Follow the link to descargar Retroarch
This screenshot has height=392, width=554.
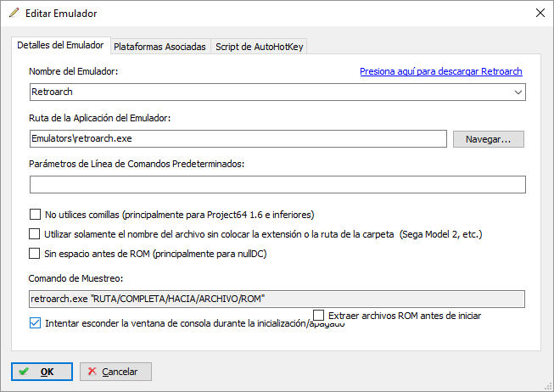tap(441, 71)
